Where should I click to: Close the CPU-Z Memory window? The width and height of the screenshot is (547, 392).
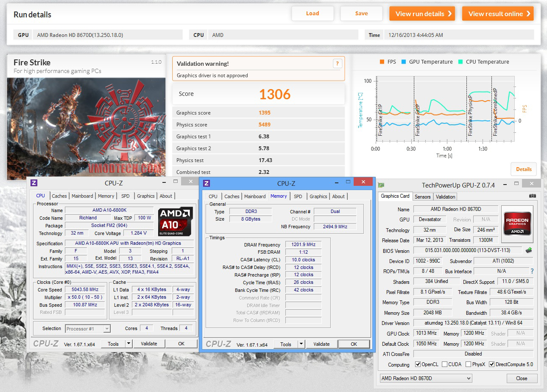(x=363, y=182)
